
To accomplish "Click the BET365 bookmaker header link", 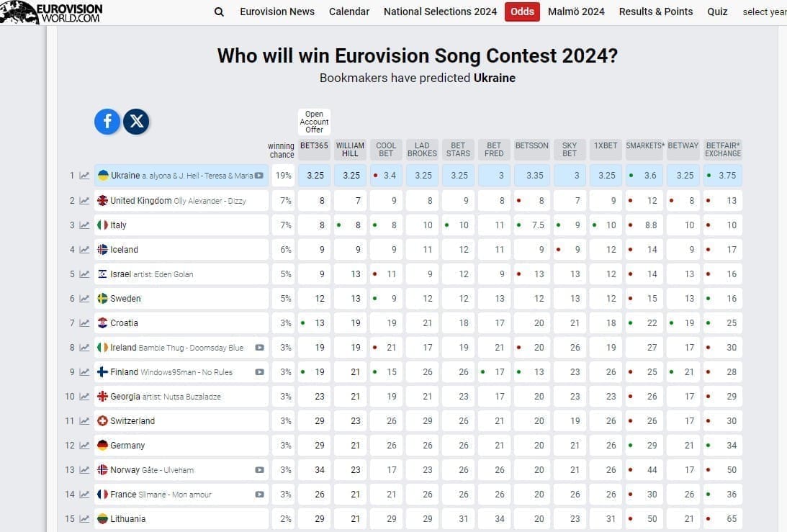I will click(314, 147).
